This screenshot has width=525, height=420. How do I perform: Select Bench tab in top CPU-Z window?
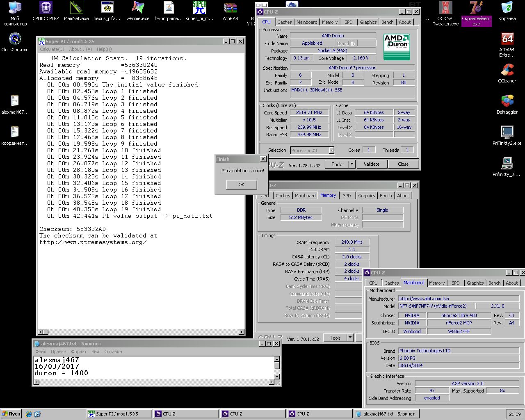(x=388, y=22)
